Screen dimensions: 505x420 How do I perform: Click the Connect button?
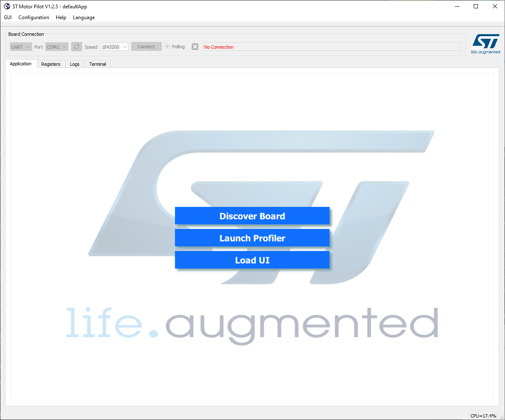pos(146,47)
